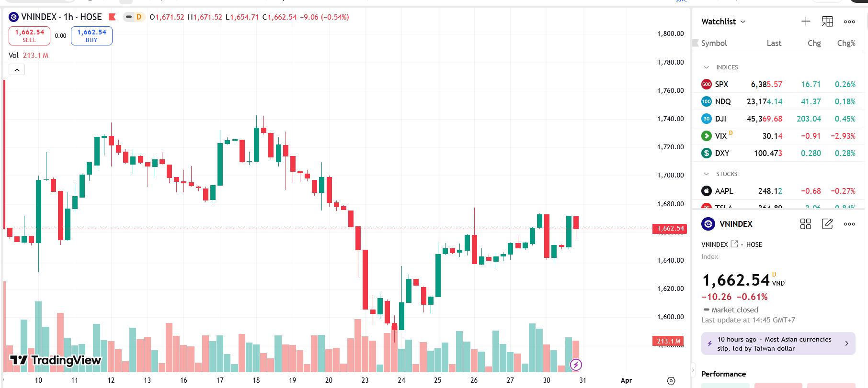Open the Watchlist three-dots more menu
868x388 pixels.
[x=849, y=22]
